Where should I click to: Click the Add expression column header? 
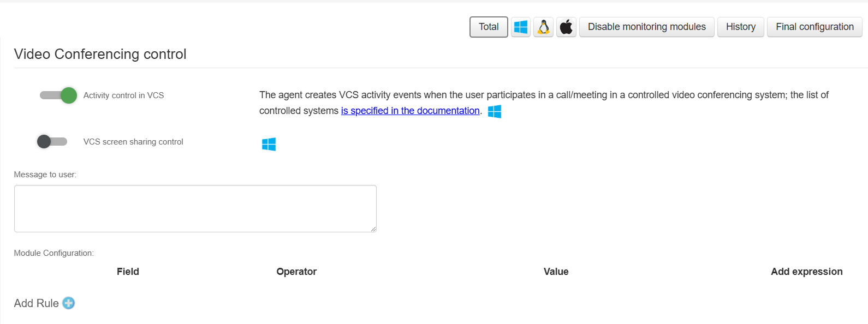coord(806,272)
